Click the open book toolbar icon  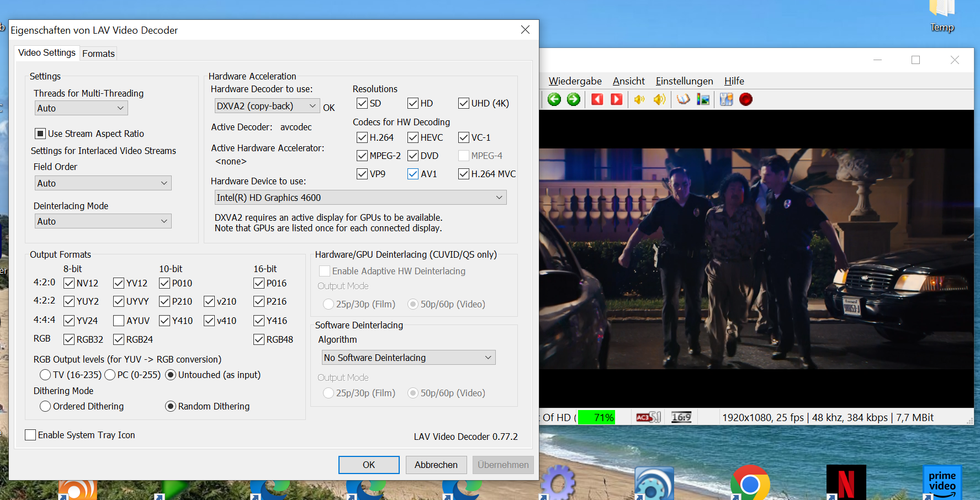point(684,99)
